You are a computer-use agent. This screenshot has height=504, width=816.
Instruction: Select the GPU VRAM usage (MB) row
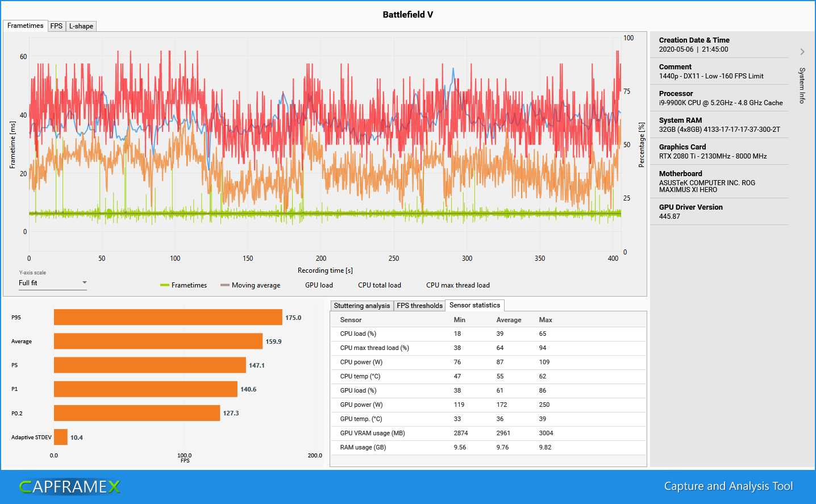tap(488, 434)
